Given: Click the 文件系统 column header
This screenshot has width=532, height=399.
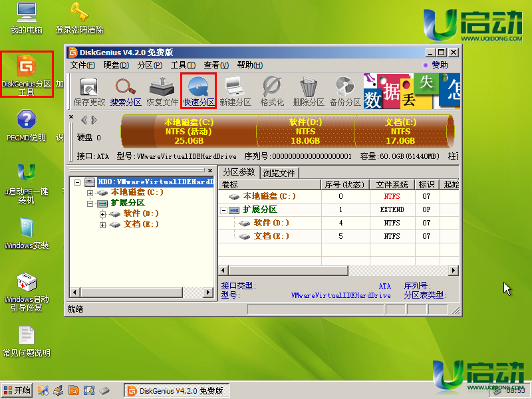Looking at the screenshot, I should (x=392, y=185).
